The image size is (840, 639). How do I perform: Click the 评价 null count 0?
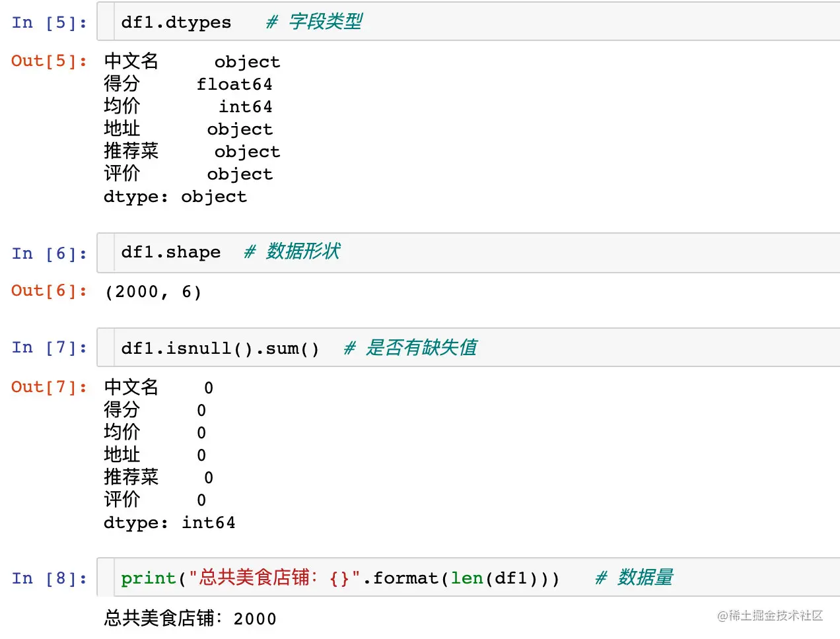(x=201, y=500)
